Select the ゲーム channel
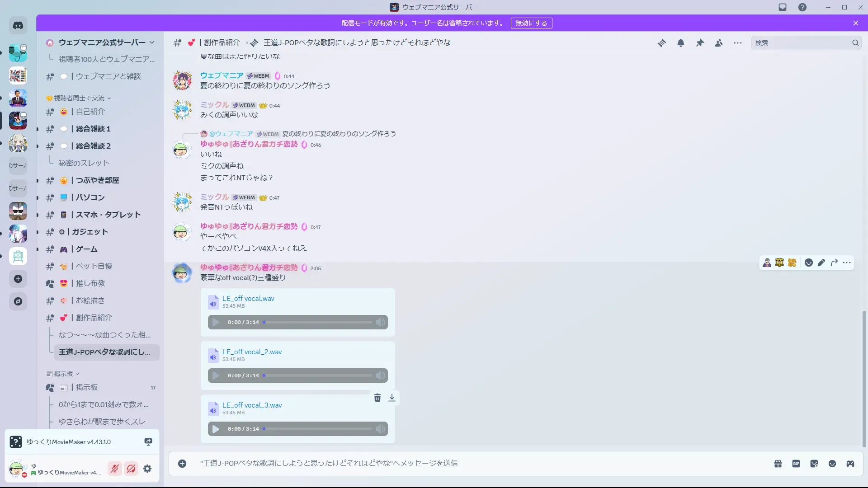 [x=86, y=249]
